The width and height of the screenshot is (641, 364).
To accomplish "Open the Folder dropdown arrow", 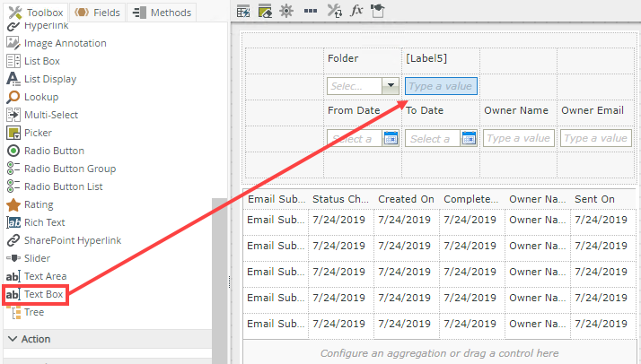I will point(391,86).
